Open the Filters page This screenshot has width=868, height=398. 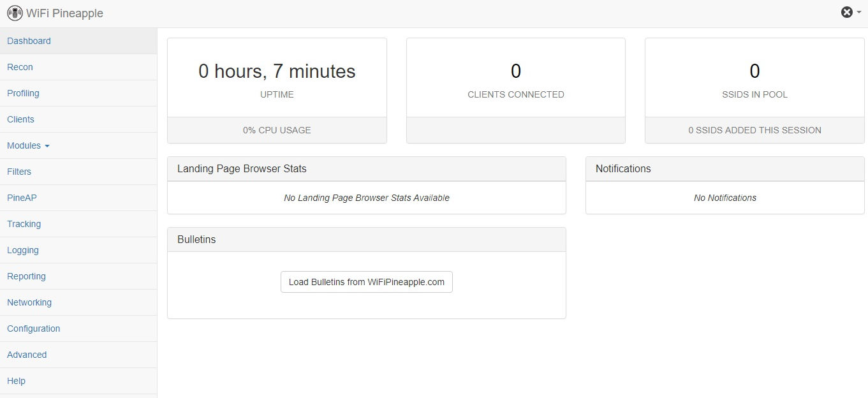pos(78,172)
